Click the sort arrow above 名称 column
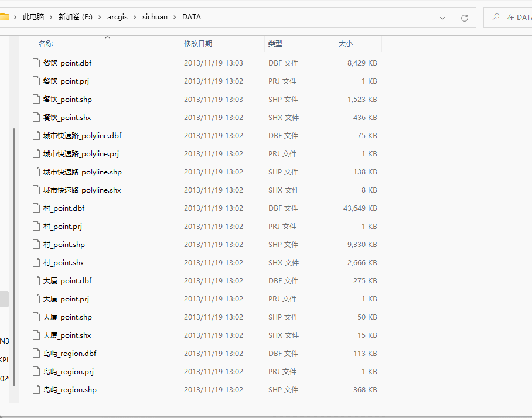Image resolution: width=532 pixels, height=418 pixels. (x=108, y=37)
